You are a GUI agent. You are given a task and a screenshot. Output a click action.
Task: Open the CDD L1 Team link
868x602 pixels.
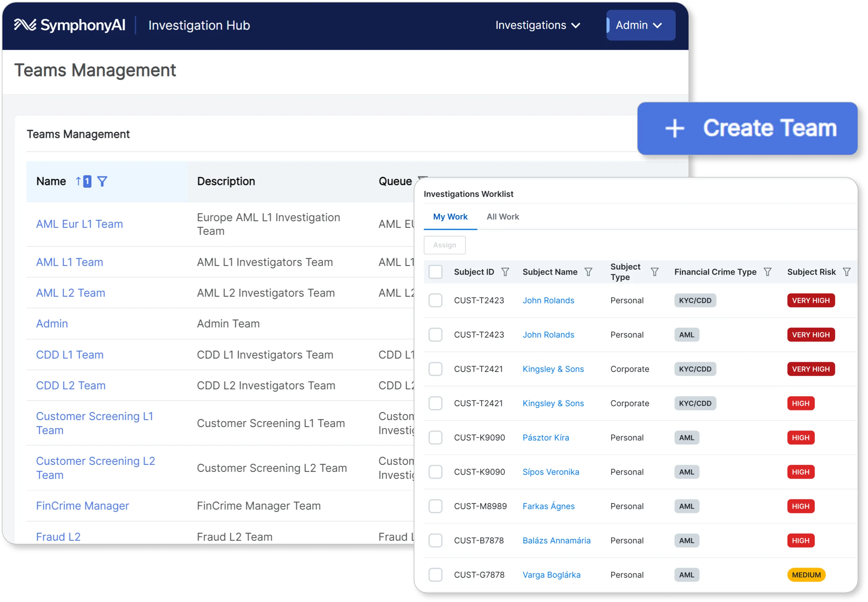[x=70, y=355]
